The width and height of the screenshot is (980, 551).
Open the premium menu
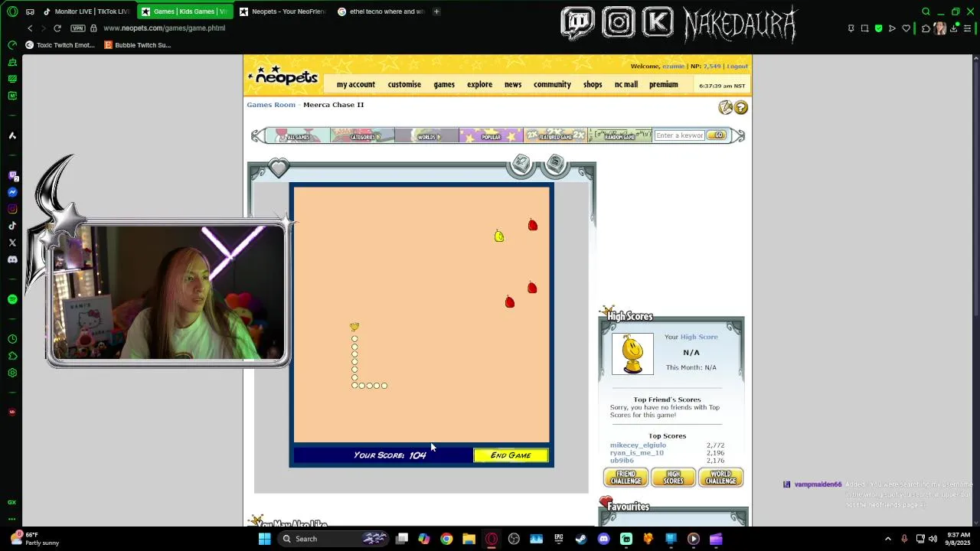[664, 84]
